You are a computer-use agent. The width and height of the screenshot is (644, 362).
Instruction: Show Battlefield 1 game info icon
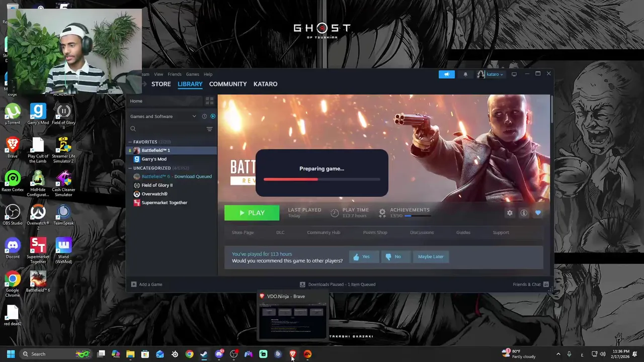(x=524, y=213)
